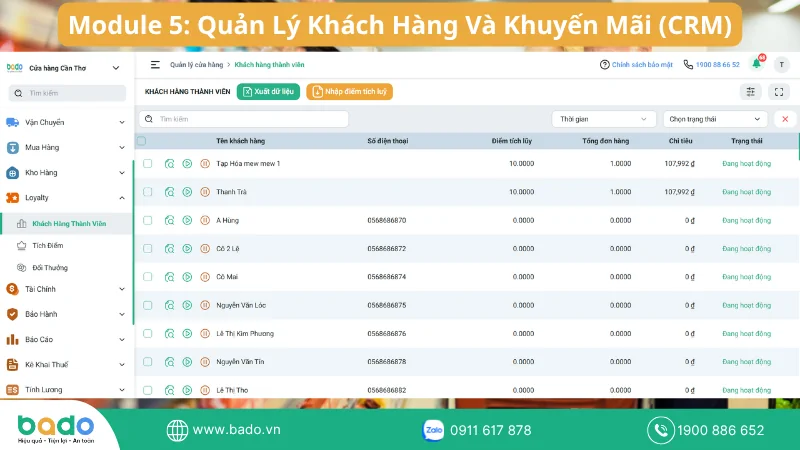Check the Nguyễn Văn Tín row checkbox
800x450 pixels.
pyautogui.click(x=147, y=362)
